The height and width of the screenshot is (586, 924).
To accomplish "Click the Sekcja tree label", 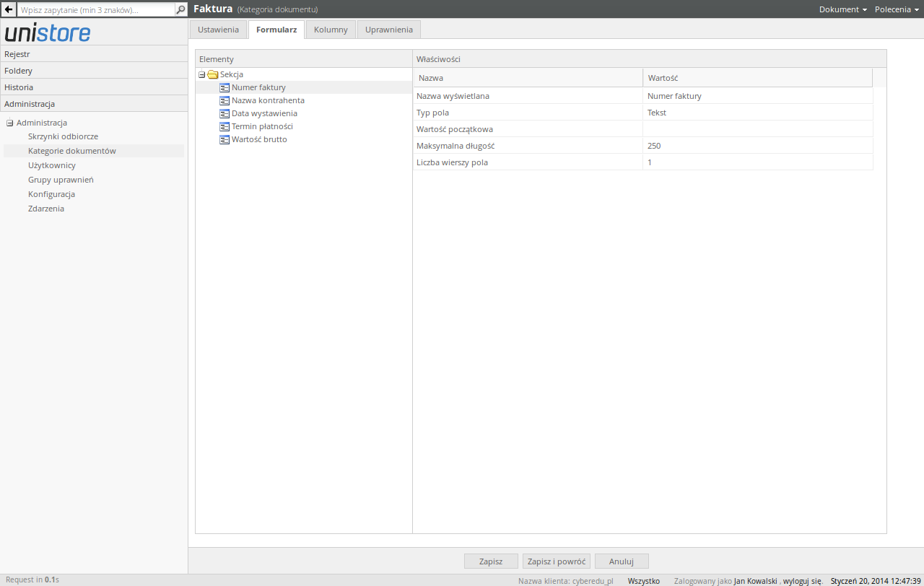I will pyautogui.click(x=232, y=74).
